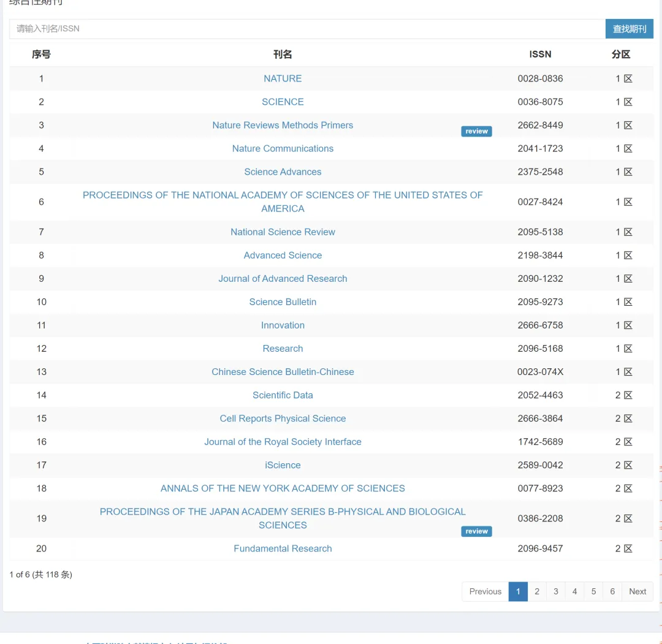Open Nature Reviews Methods Primers link
The image size is (662, 644).
283,125
